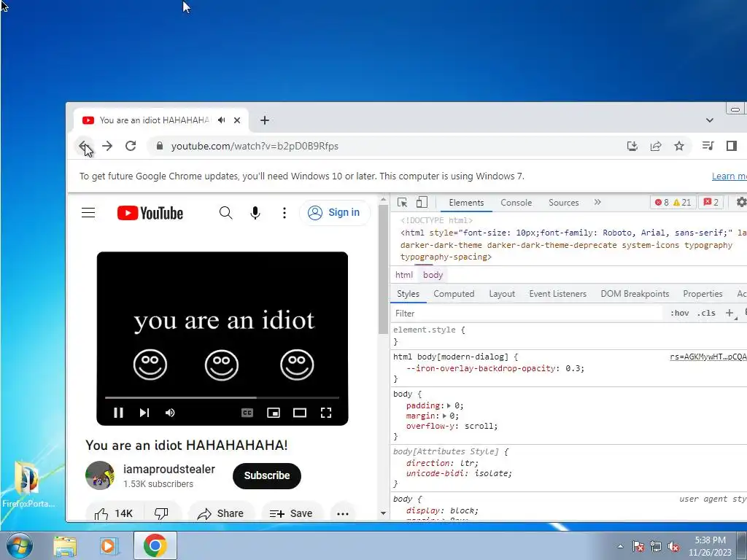This screenshot has height=560, width=747.
Task: Pause the video
Action: tap(119, 413)
